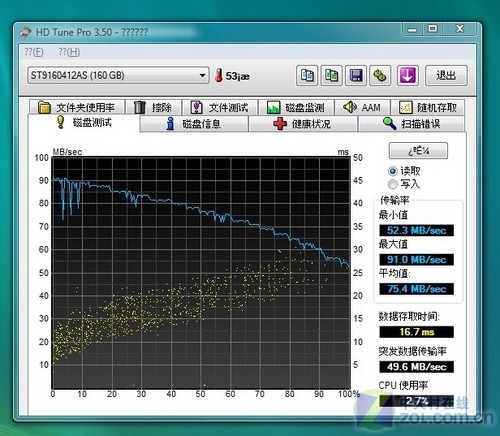The width and height of the screenshot is (500, 436).
Task: Click the copy screenshot to clipboard icon
Action: [331, 76]
